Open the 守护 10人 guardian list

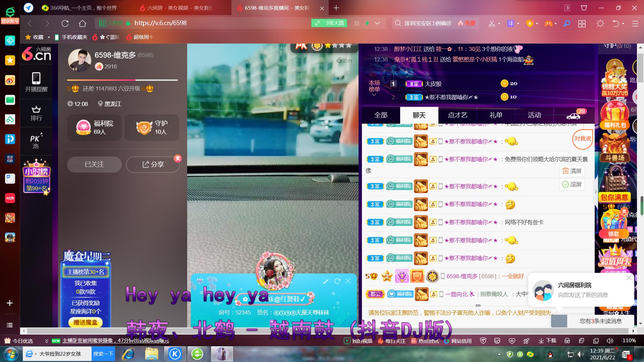152,127
